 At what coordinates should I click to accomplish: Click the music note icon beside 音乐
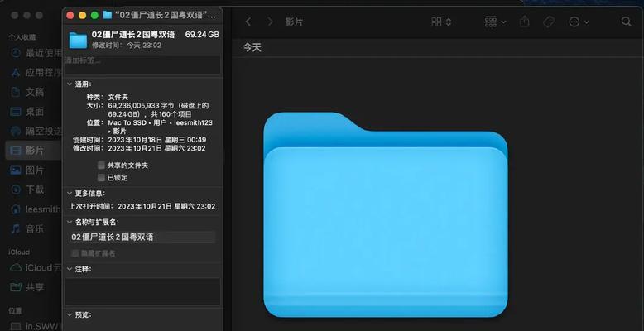16,228
